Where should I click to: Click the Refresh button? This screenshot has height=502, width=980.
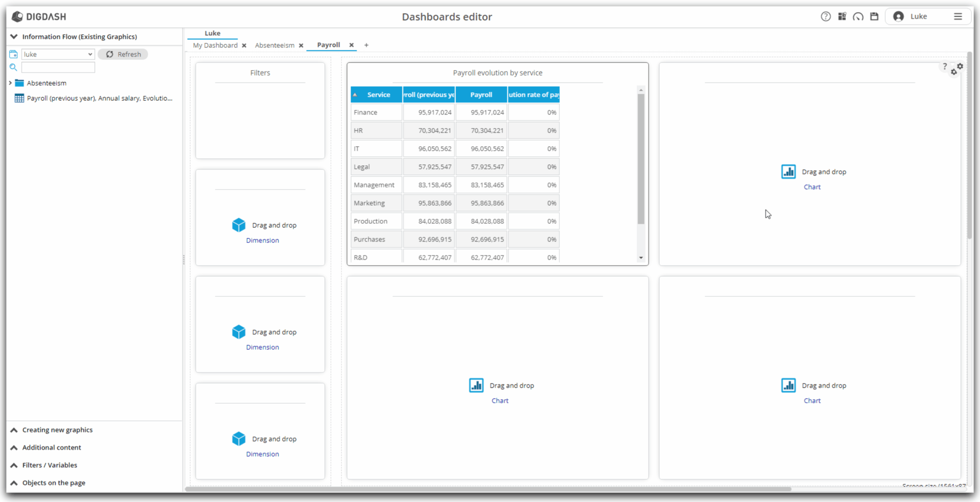[x=123, y=54]
